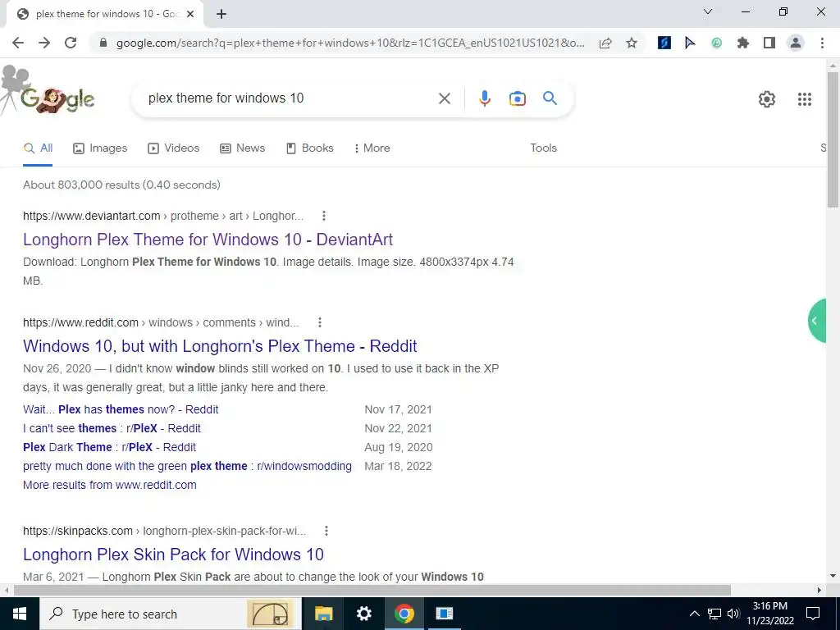Open green plex theme r/windowsmodding link
Viewport: 840px width, 630px height.
pyautogui.click(x=188, y=466)
